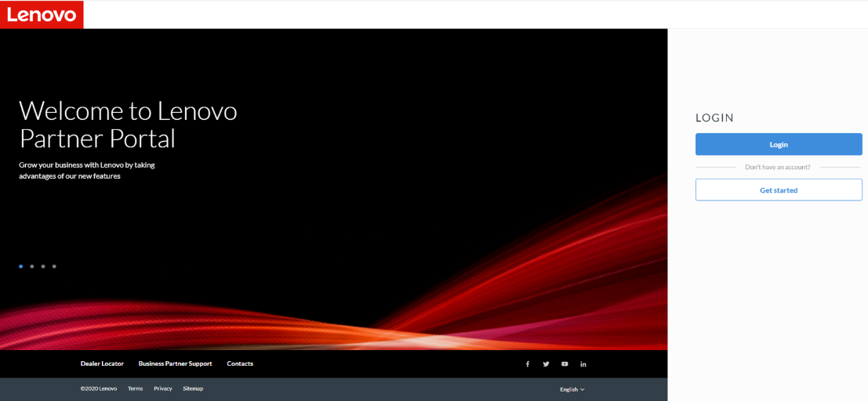Open the Contacts page
The image size is (868, 401).
(x=240, y=363)
